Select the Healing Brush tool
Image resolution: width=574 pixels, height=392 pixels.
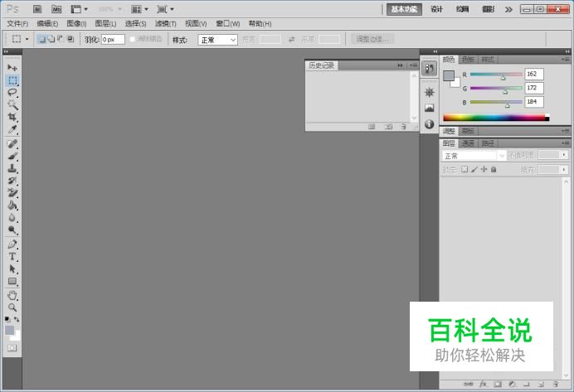point(12,143)
